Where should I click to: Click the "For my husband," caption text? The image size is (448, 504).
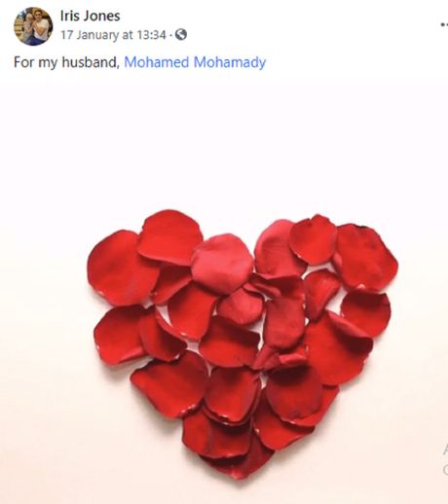click(x=67, y=62)
